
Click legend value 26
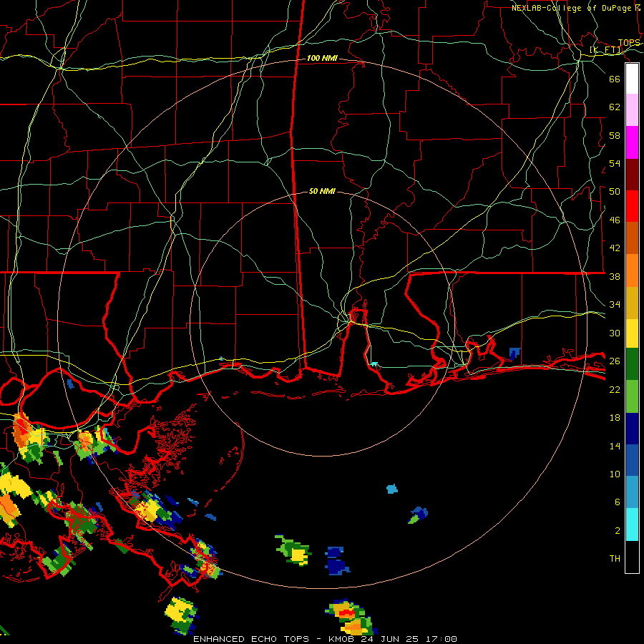[x=615, y=361]
